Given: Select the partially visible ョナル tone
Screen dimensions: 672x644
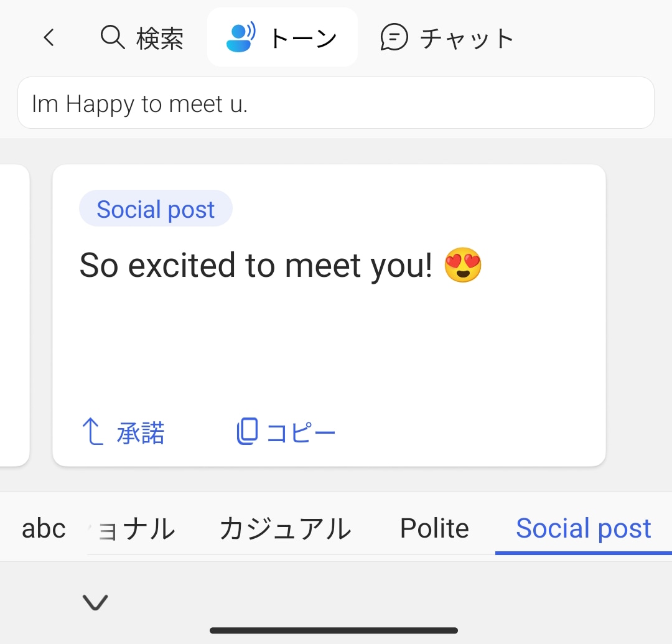Looking at the screenshot, I should pyautogui.click(x=134, y=529).
